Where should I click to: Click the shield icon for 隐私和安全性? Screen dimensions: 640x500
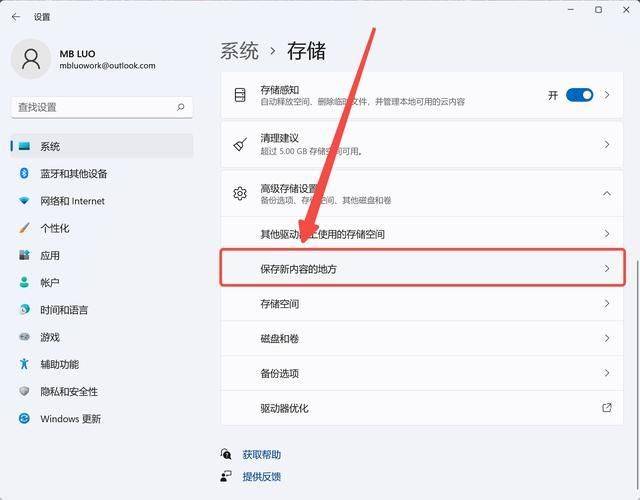pyautogui.click(x=24, y=391)
